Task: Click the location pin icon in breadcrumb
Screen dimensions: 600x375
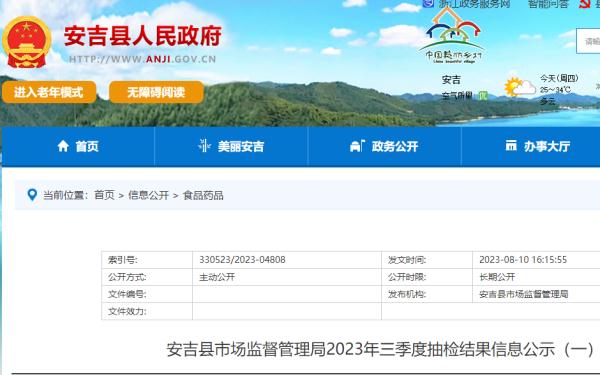Action: tap(33, 195)
